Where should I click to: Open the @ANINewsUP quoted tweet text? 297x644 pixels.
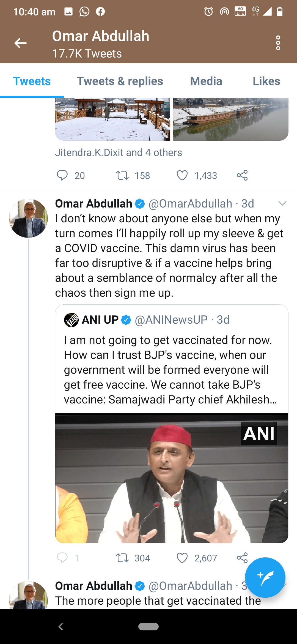pos(170,370)
